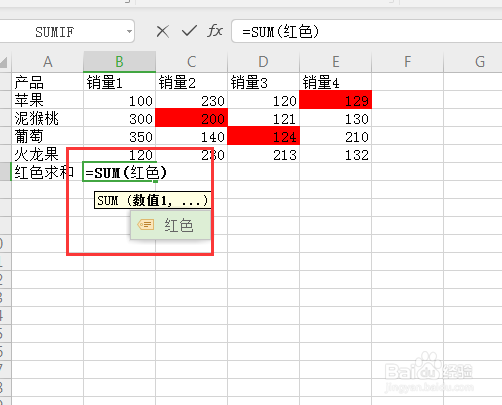Click cell with value 140
The height and width of the screenshot is (405, 502).
[191, 136]
